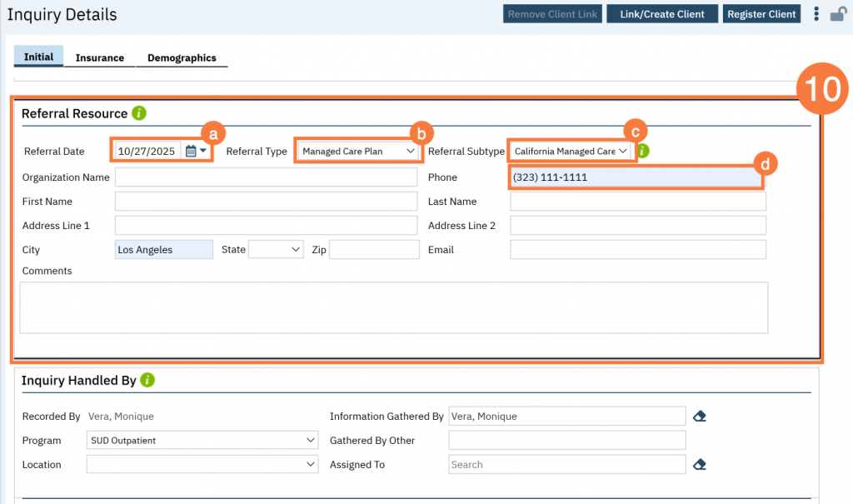Open the State dropdown
Image resolution: width=853 pixels, height=504 pixels.
276,249
